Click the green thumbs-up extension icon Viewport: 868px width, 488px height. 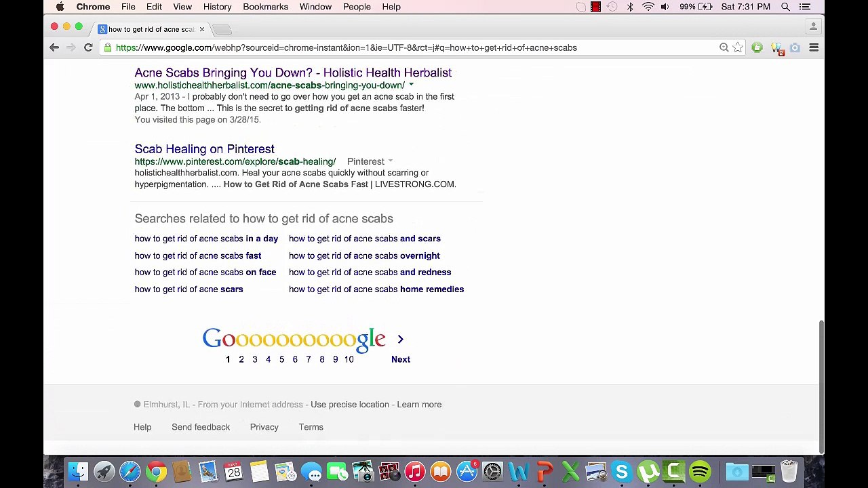pyautogui.click(x=757, y=47)
